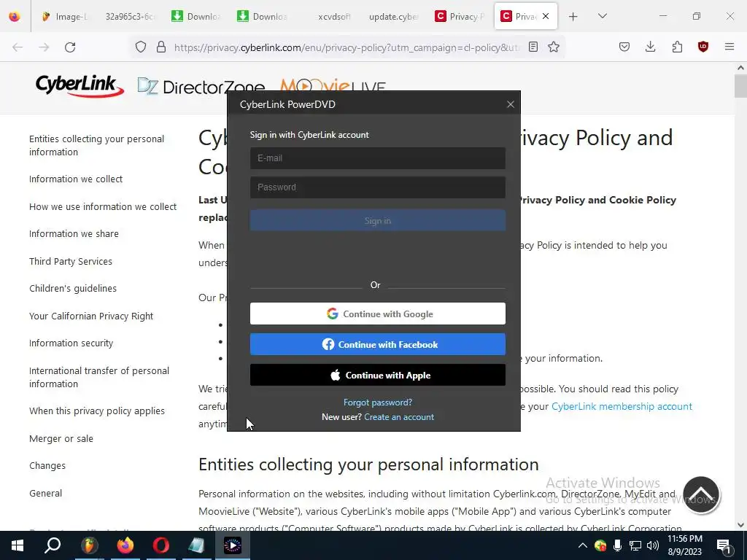
Task: Jump to Your Californian Privacy Right
Action: [x=91, y=316]
